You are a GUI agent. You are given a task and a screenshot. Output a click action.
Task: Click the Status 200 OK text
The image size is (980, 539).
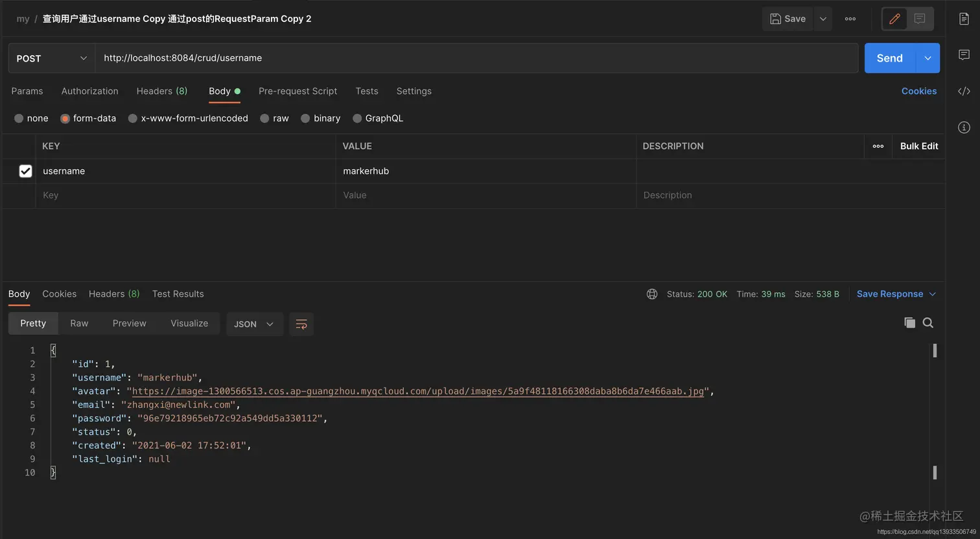click(x=697, y=294)
